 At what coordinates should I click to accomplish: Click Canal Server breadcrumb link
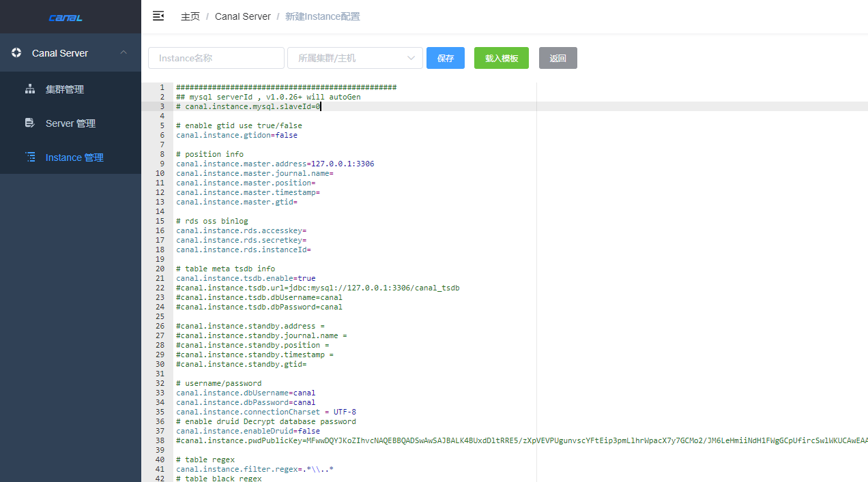pos(243,16)
